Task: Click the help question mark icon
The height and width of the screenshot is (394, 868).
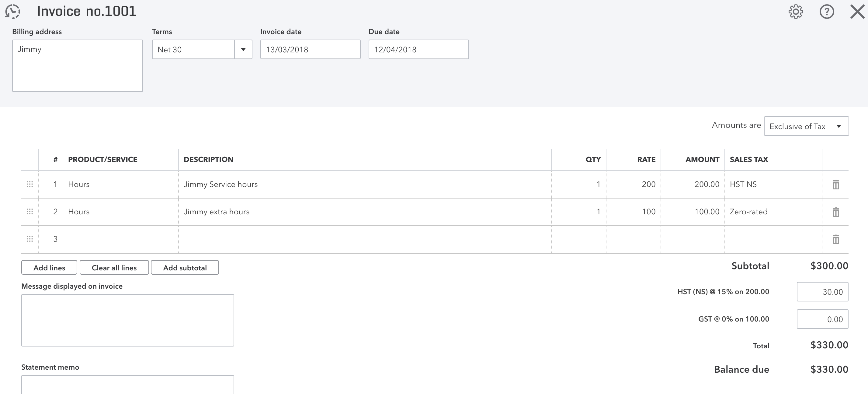Action: [827, 12]
